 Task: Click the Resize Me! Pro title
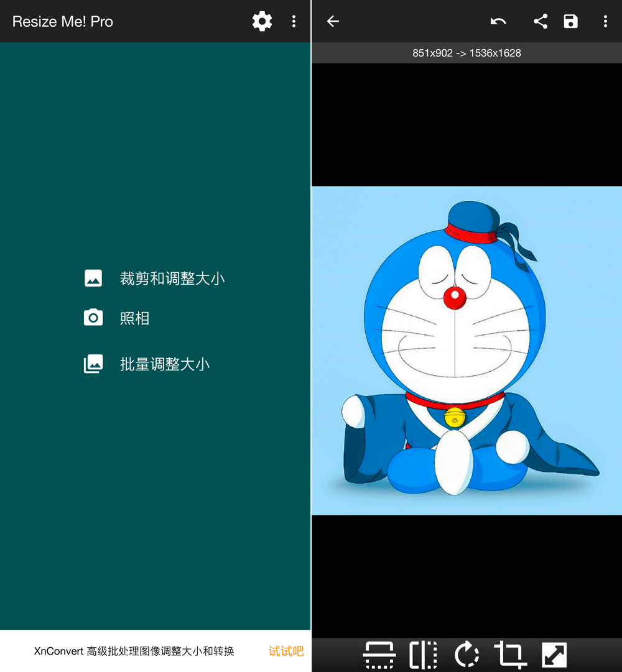(63, 21)
